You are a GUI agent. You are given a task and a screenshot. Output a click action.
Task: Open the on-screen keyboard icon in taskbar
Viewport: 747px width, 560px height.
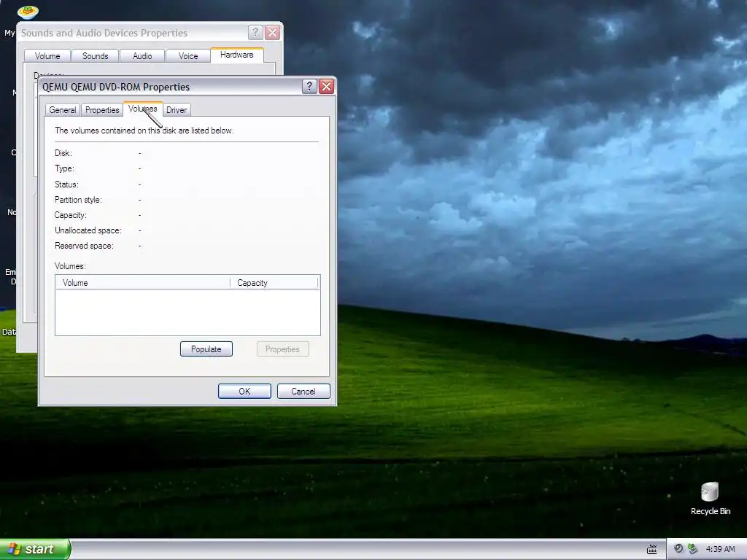(x=651, y=550)
